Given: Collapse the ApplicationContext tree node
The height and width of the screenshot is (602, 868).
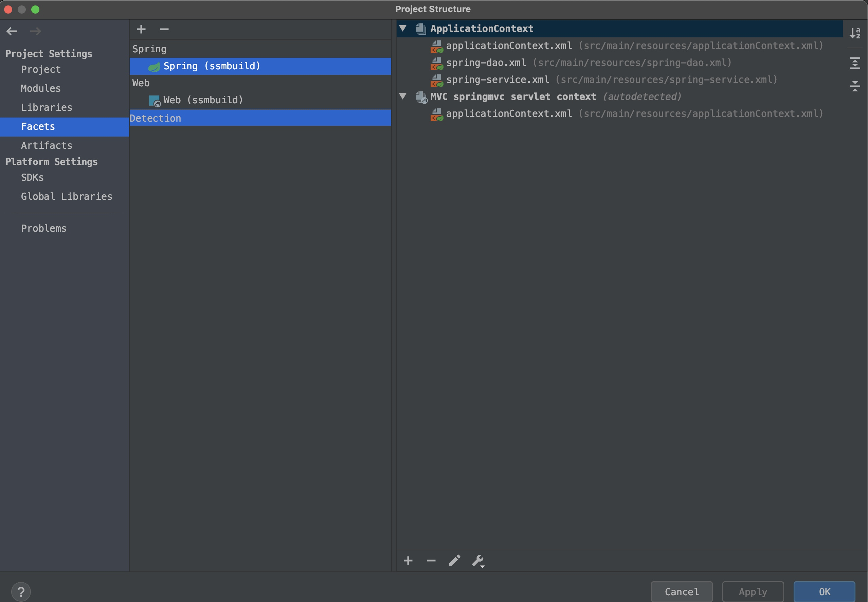Looking at the screenshot, I should [x=403, y=28].
